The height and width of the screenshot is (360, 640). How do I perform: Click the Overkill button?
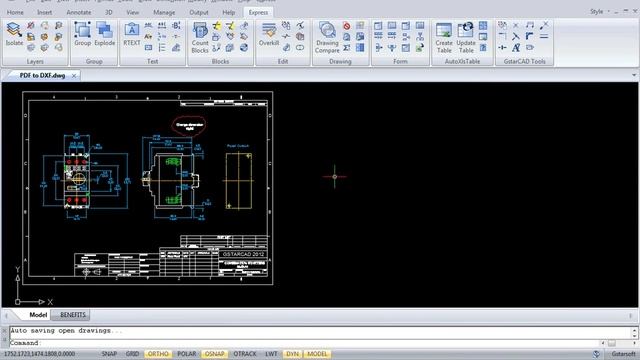click(x=269, y=34)
